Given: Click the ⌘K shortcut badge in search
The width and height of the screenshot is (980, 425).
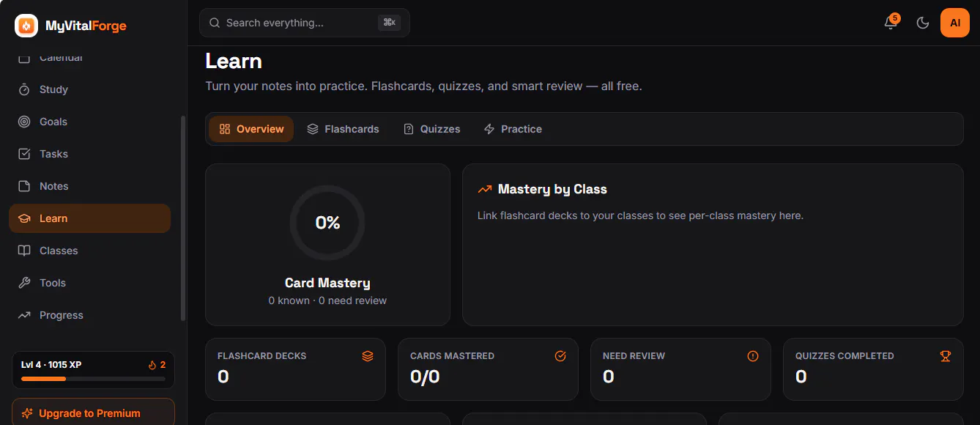Looking at the screenshot, I should [x=390, y=23].
